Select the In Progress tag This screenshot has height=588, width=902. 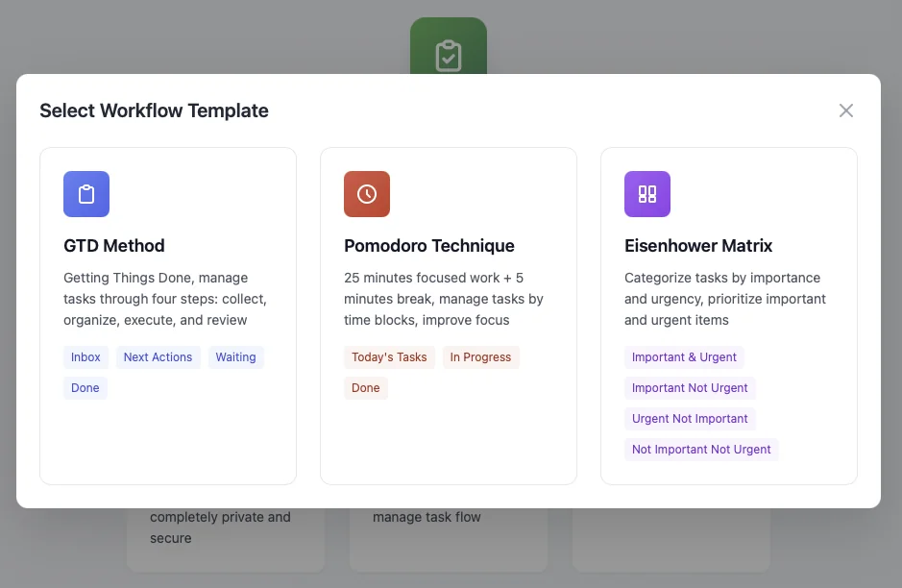point(480,357)
